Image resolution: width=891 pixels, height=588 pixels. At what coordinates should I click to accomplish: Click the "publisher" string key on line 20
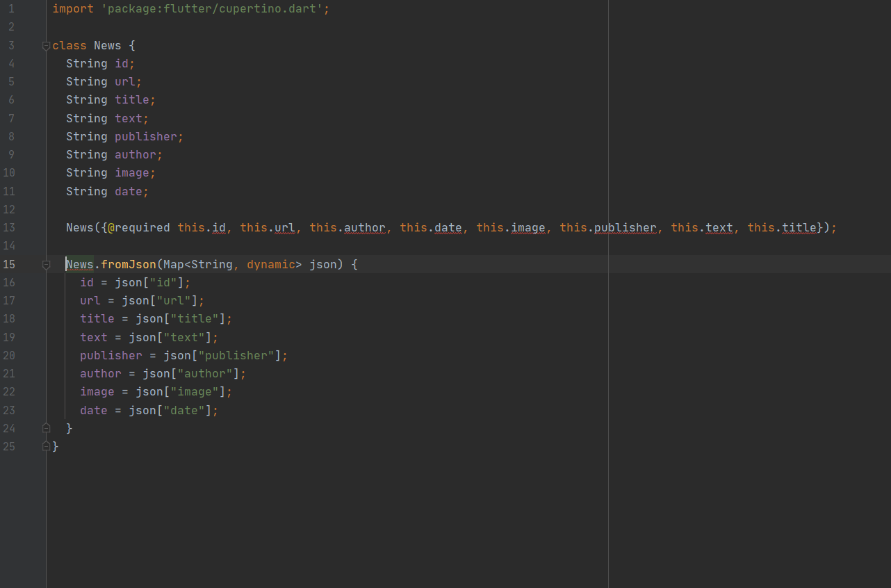[x=236, y=355]
